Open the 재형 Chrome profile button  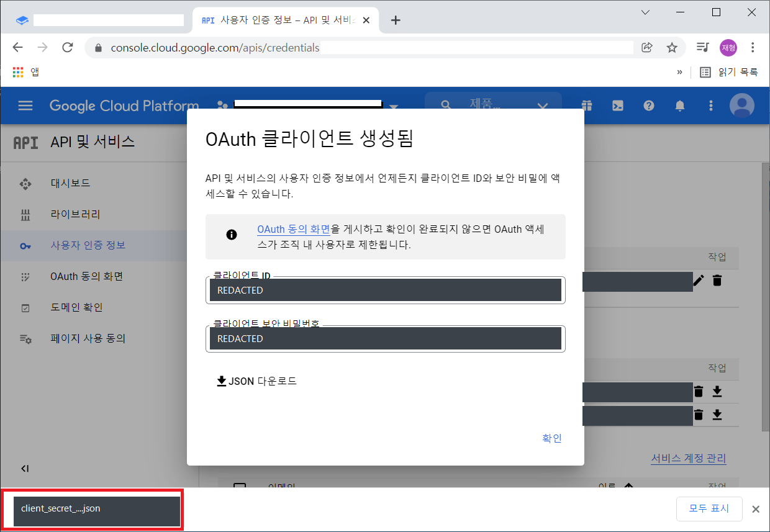point(728,47)
